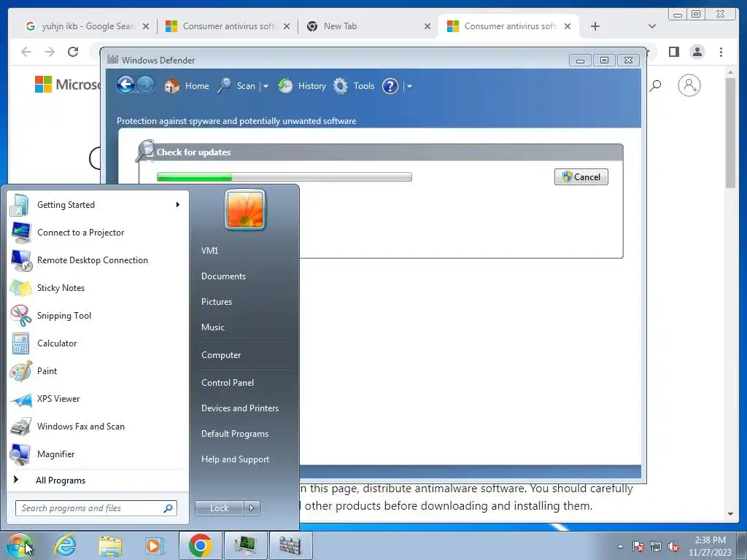Click the Paint palette icon
This screenshot has height=560, width=747.
click(x=21, y=371)
